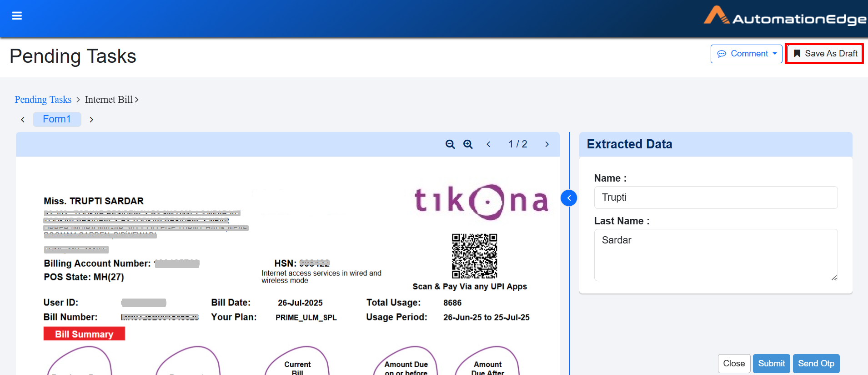Click the bill date 26-Jul-2025
Image resolution: width=868 pixels, height=375 pixels.
click(300, 303)
